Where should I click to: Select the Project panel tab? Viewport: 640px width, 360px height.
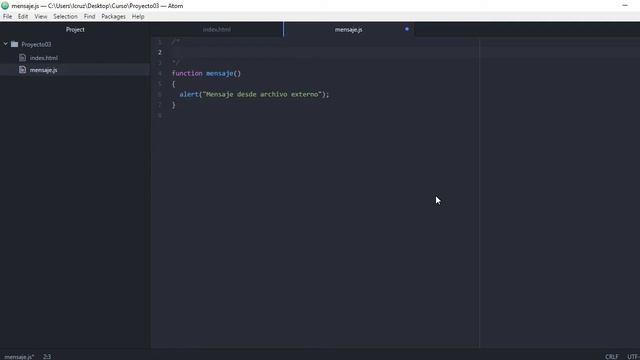(x=75, y=29)
